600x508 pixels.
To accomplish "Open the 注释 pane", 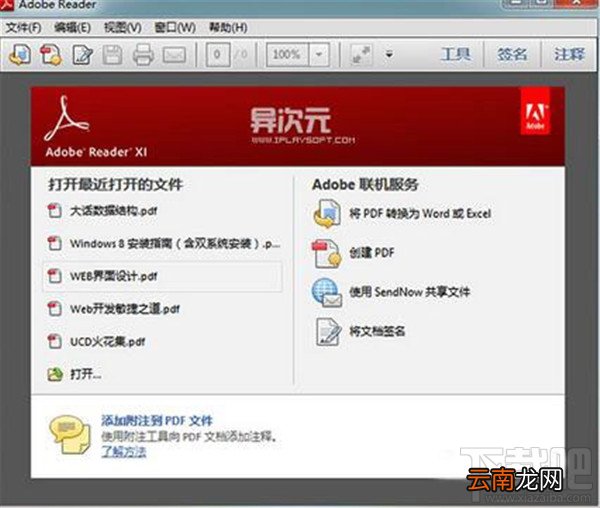I will (x=570, y=54).
